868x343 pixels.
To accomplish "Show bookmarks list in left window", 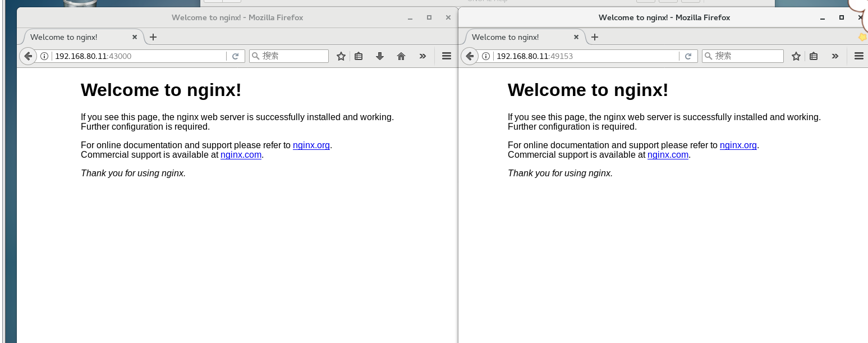I will click(359, 56).
